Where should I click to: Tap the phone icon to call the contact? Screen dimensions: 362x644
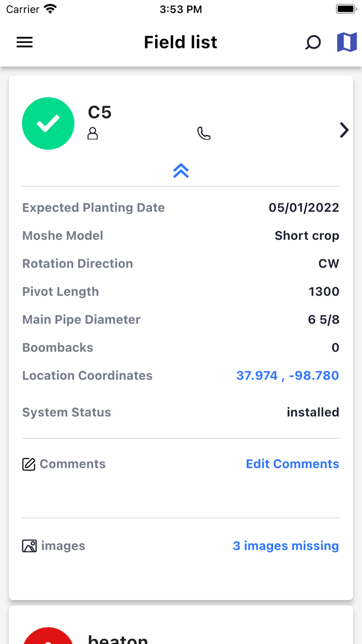coord(204,133)
